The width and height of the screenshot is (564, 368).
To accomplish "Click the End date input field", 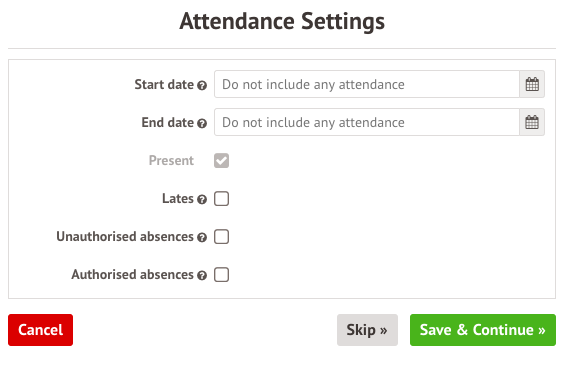I will tap(367, 122).
